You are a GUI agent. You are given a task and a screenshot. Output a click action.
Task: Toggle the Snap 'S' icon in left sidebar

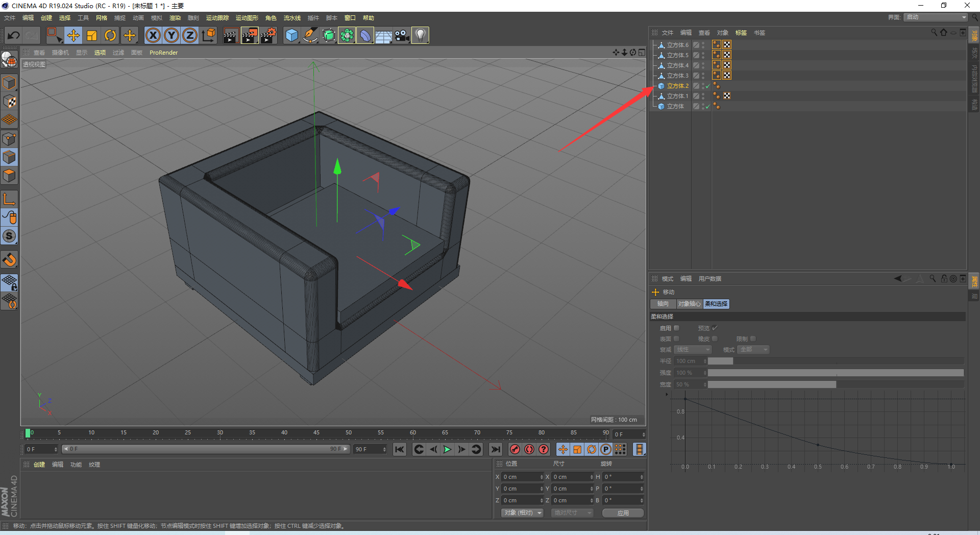tap(9, 236)
